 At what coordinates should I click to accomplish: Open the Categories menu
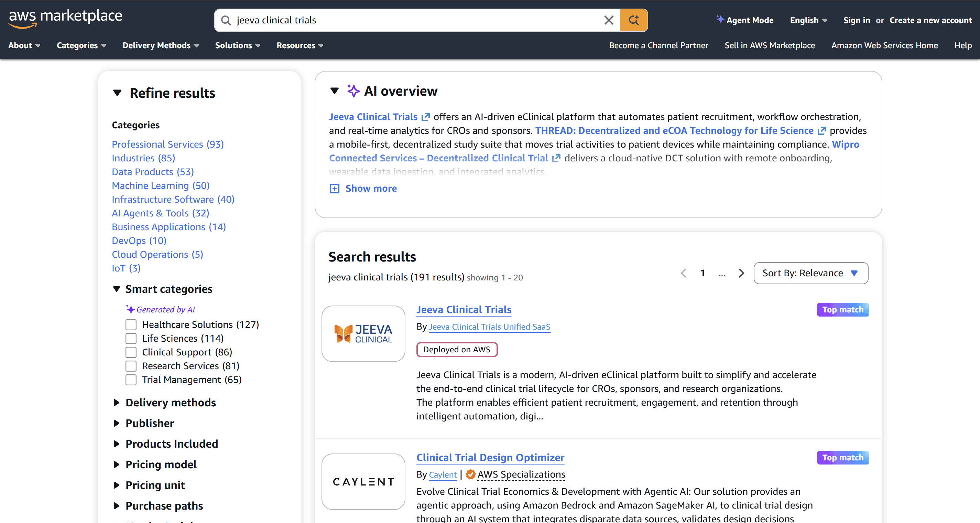(x=81, y=45)
